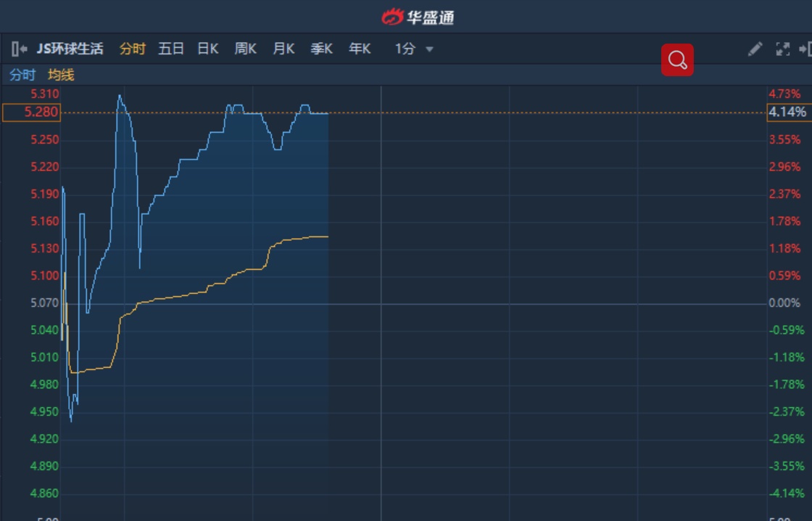Click the 5.070 baseline price label

point(44,303)
